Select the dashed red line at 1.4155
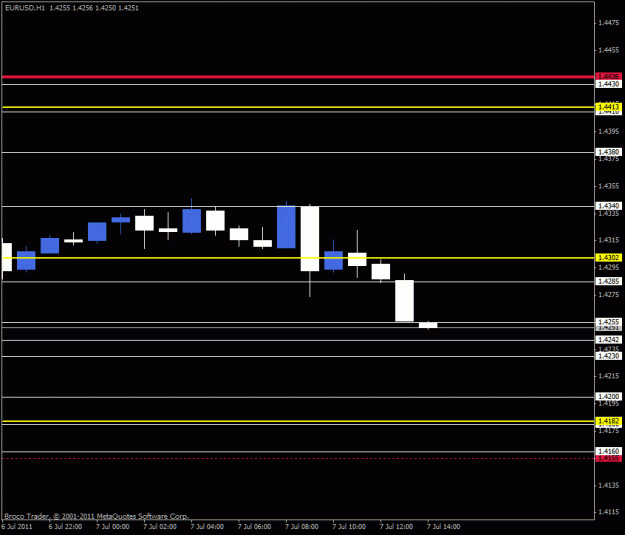The height and width of the screenshot is (535, 625). point(298,459)
